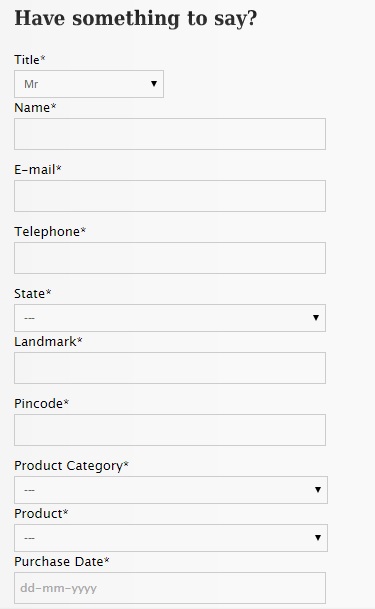
Task: Click the arrow icon on Title select
Action: [x=154, y=84]
